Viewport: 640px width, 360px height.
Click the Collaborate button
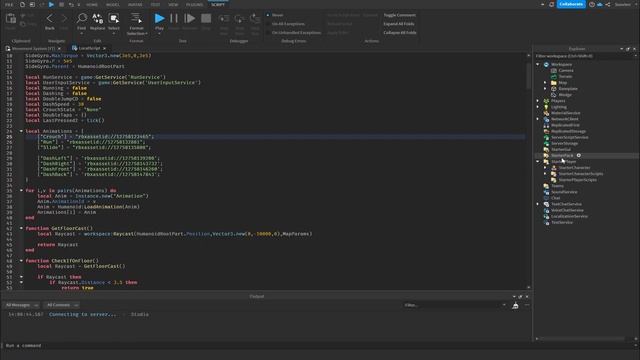[x=571, y=4]
